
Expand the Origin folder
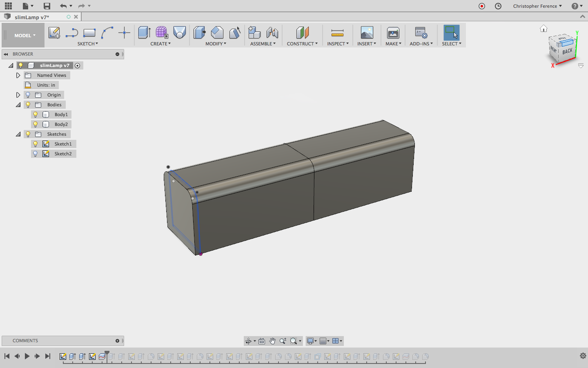click(18, 95)
